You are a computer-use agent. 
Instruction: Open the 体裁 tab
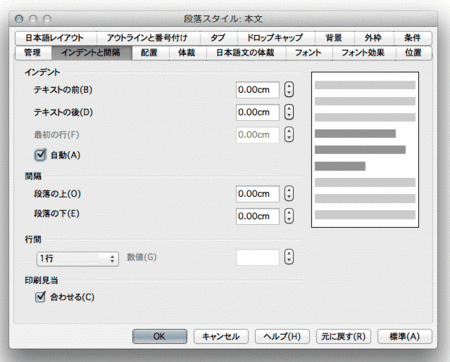(x=187, y=53)
